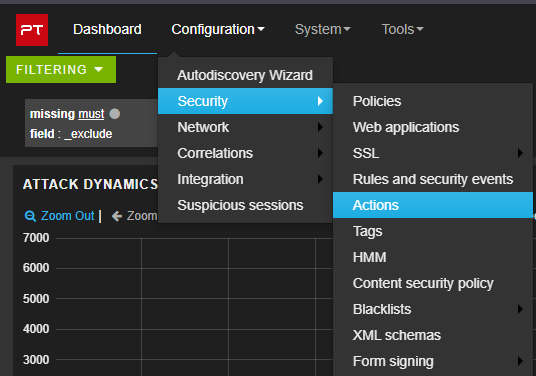The width and height of the screenshot is (536, 376).
Task: Open Policies from the Security submenu
Action: pos(433,101)
